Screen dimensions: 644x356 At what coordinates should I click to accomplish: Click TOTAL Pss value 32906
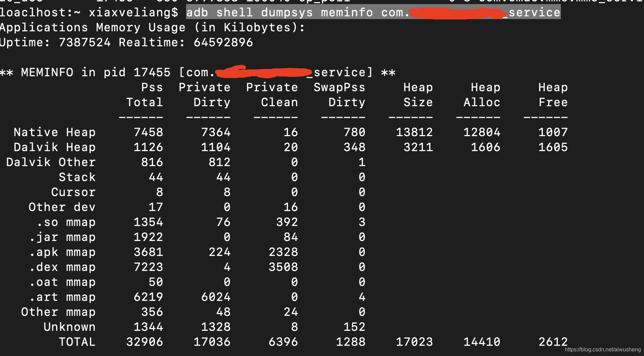[144, 342]
